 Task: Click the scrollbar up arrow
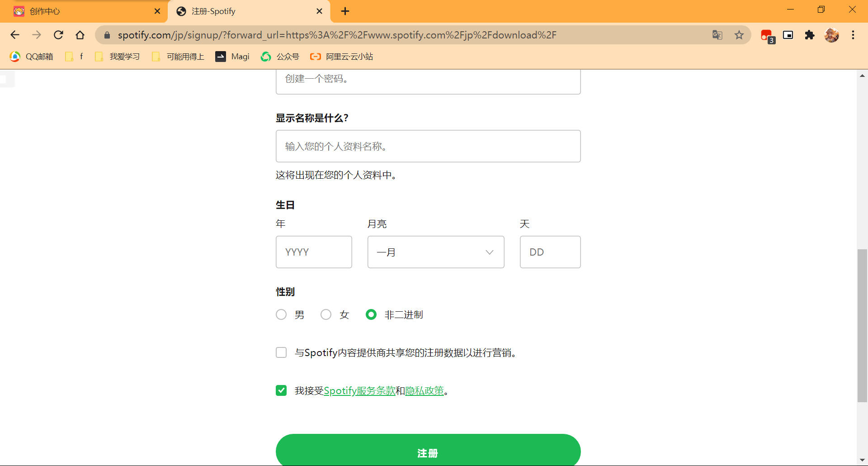pos(862,76)
